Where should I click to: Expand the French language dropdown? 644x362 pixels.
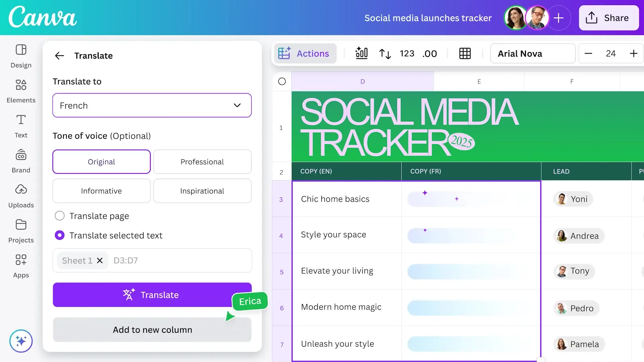coord(152,105)
